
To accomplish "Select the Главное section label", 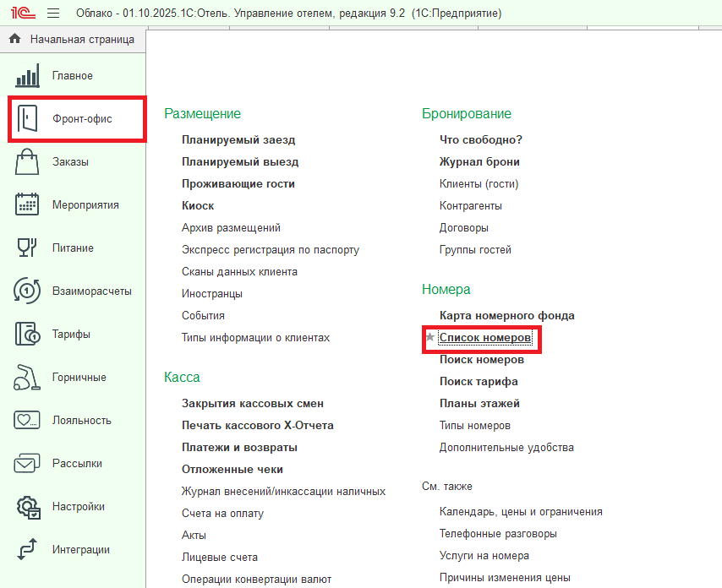I will click(x=73, y=75).
